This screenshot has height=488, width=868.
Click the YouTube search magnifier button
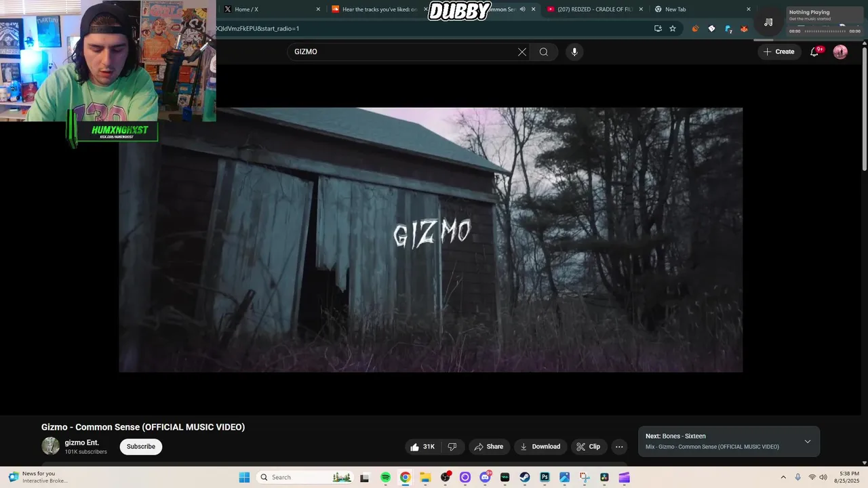(544, 52)
